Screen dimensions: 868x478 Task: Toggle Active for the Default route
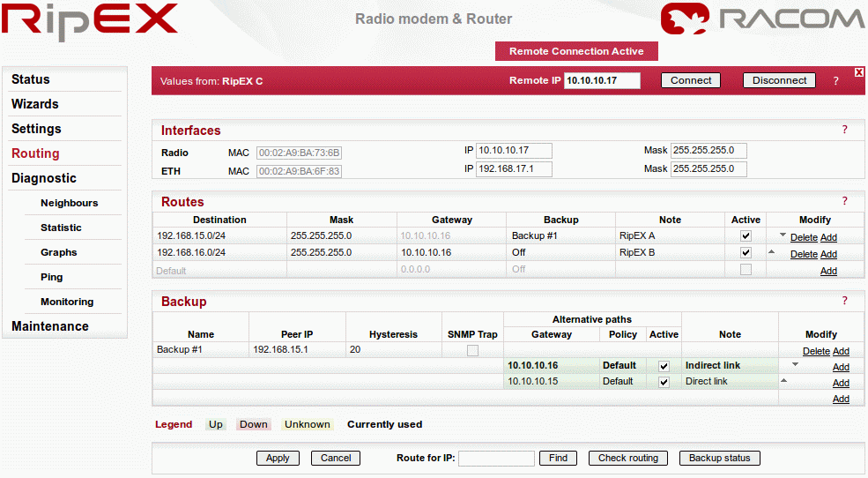click(x=746, y=270)
